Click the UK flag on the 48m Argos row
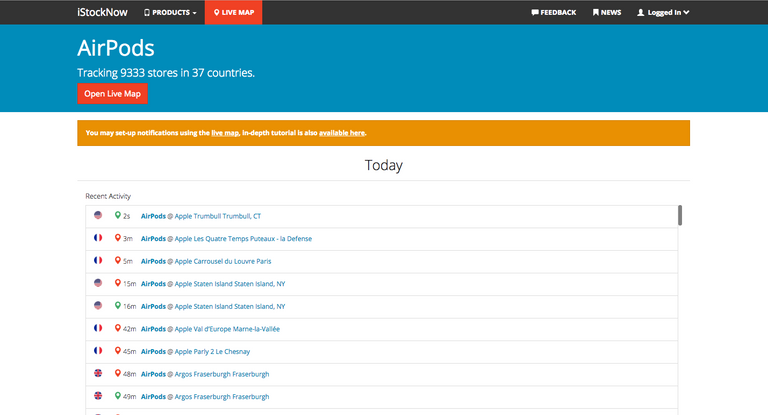Screen dimensions: 768x415 (98, 373)
